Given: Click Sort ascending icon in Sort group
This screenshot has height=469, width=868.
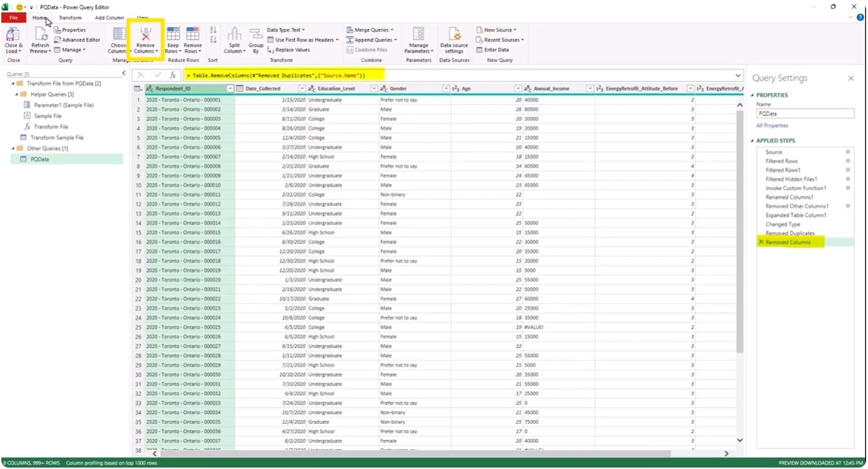Looking at the screenshot, I should (213, 30).
